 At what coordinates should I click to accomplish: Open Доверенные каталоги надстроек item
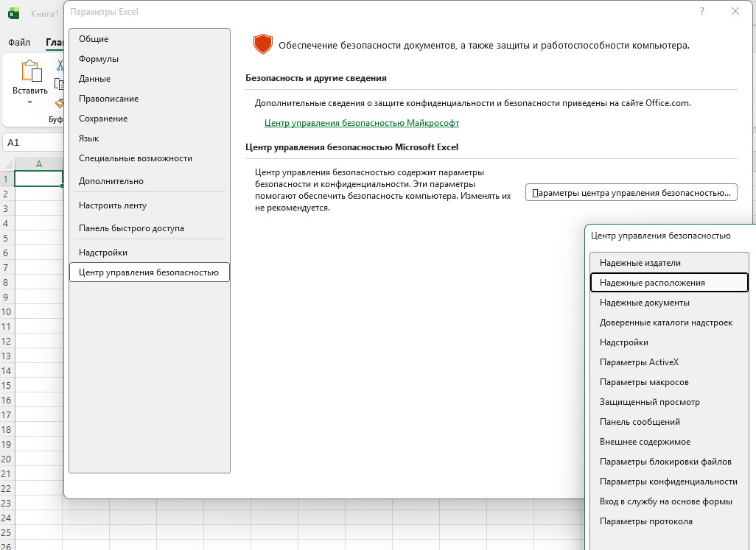[669, 322]
